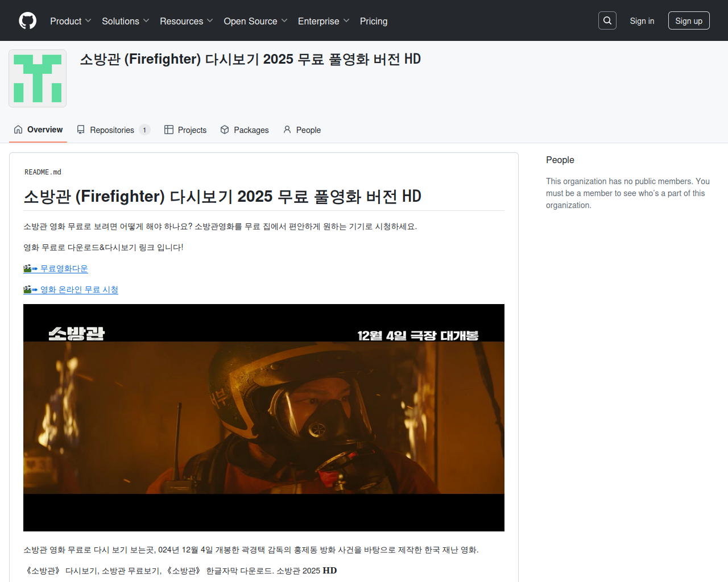Open the 무료영화다운 link
The width and height of the screenshot is (728, 582).
click(x=64, y=268)
